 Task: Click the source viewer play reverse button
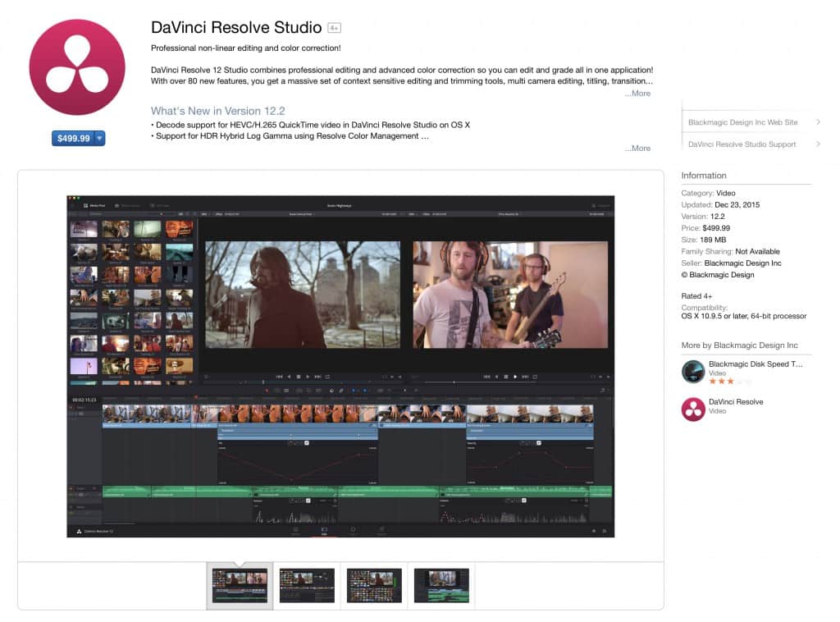click(x=290, y=377)
